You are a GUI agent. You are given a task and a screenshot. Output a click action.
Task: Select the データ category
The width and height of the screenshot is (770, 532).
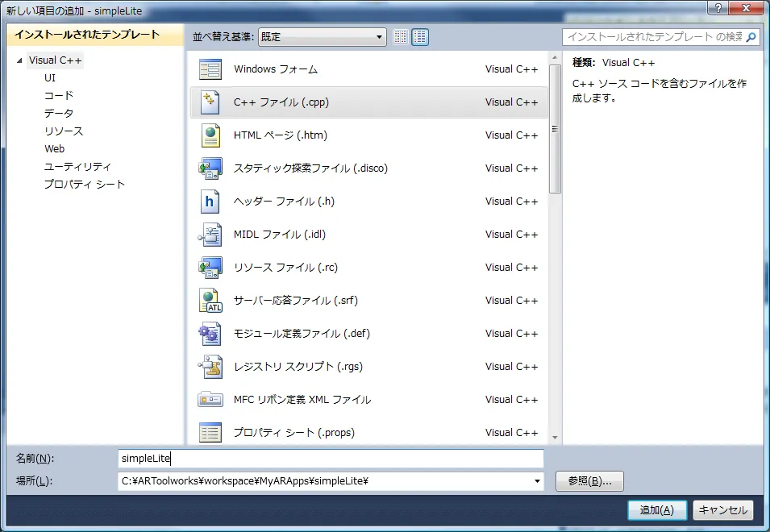[x=58, y=114]
